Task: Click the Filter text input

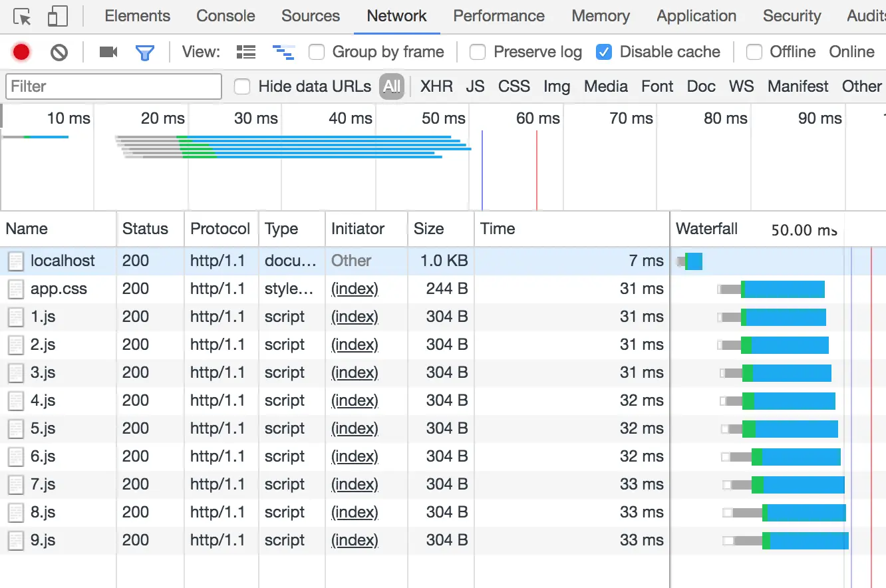Action: pyautogui.click(x=114, y=86)
